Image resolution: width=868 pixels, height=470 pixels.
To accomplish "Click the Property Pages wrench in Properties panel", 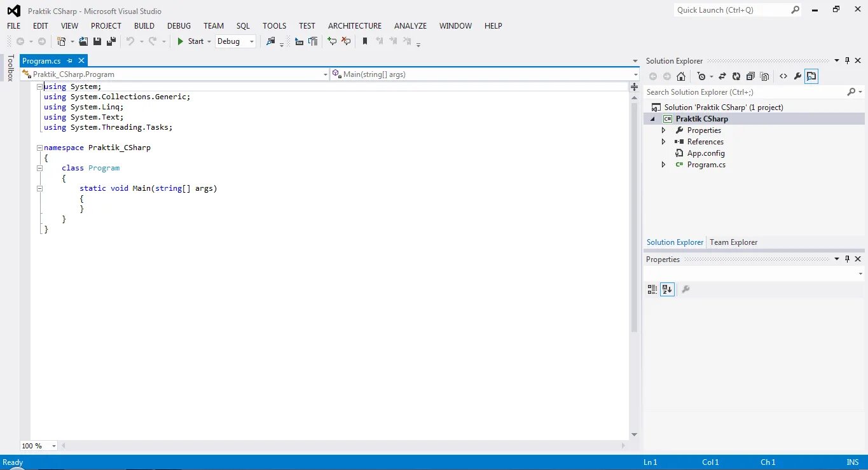I will pyautogui.click(x=685, y=289).
